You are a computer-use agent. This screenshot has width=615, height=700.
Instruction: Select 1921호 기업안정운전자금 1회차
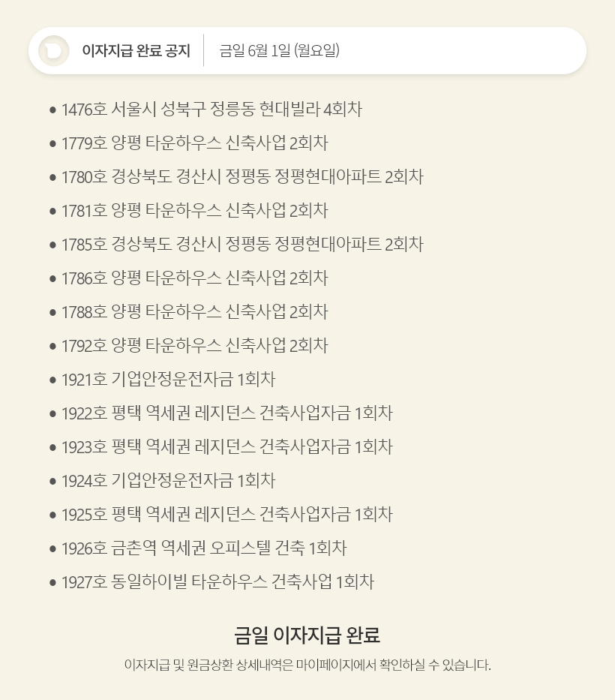[x=168, y=380]
